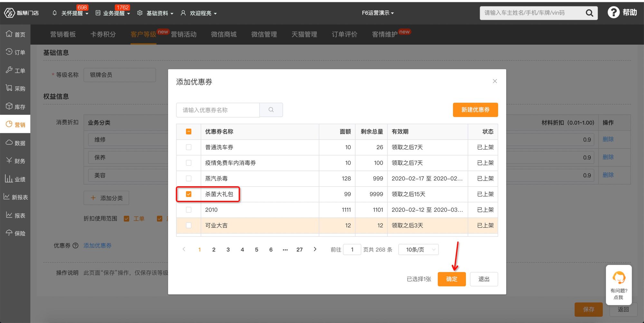Click the 添加优惠券 link
The image size is (644, 323).
(98, 245)
